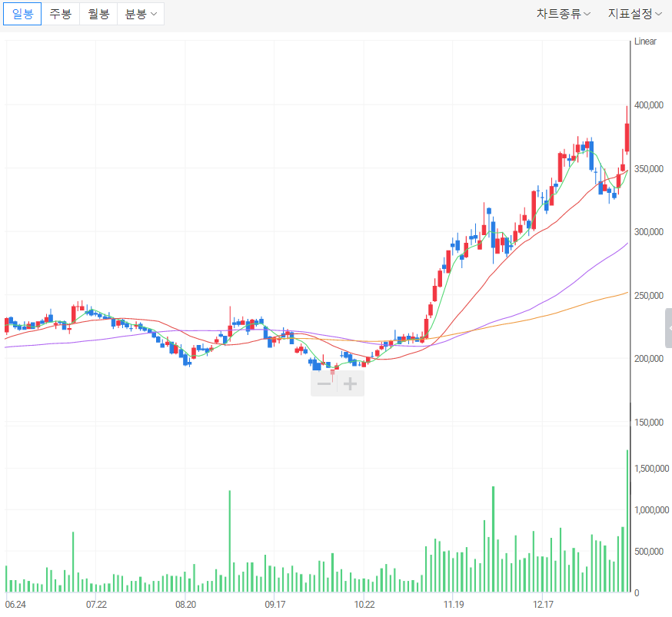Switch to the 월봉 monthly chart tab
This screenshot has height=617, width=672.
98,14
